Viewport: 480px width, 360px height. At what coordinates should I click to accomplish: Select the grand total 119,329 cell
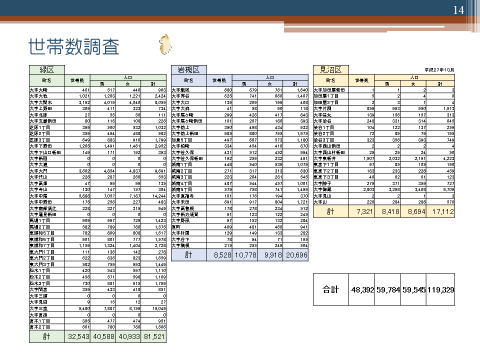tap(441, 289)
